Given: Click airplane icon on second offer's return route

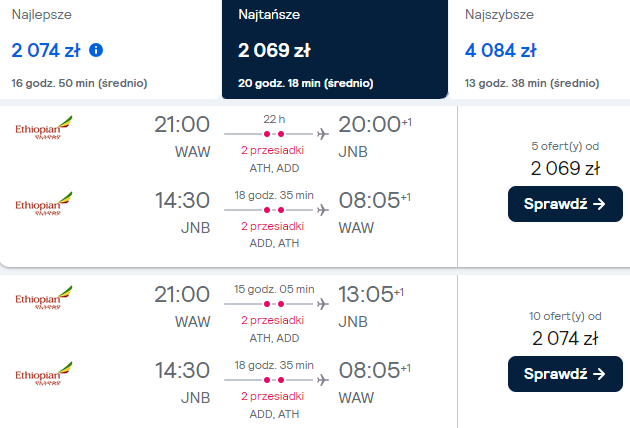Looking at the screenshot, I should [322, 378].
